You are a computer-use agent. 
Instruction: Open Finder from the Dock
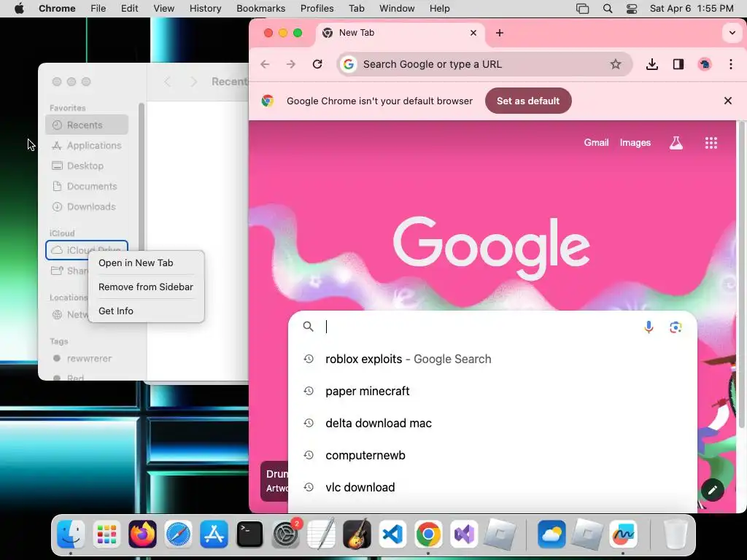(x=71, y=534)
